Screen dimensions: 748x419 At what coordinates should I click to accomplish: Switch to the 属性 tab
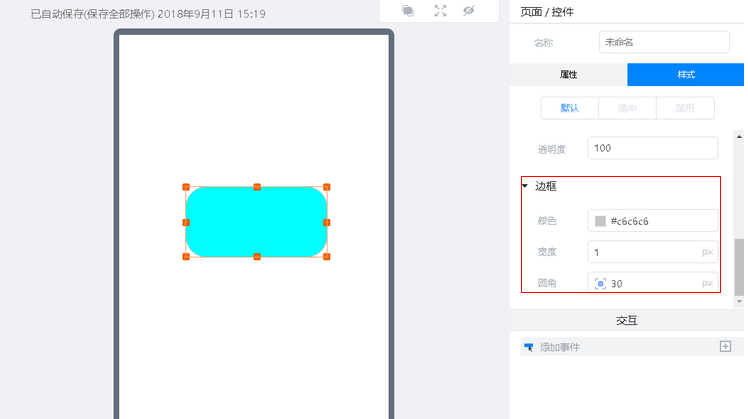point(568,74)
